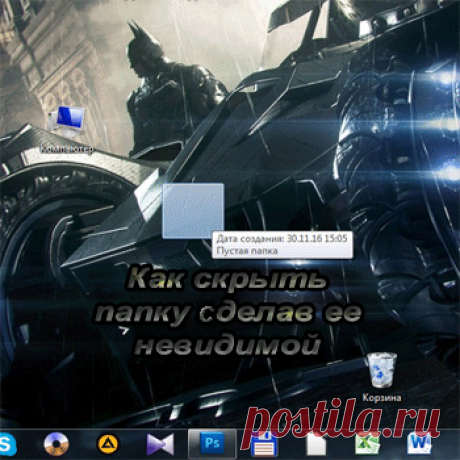Screen dimensions: 460x460
Task: Open the blue floppy disk taskbar icon
Action: tap(264, 444)
